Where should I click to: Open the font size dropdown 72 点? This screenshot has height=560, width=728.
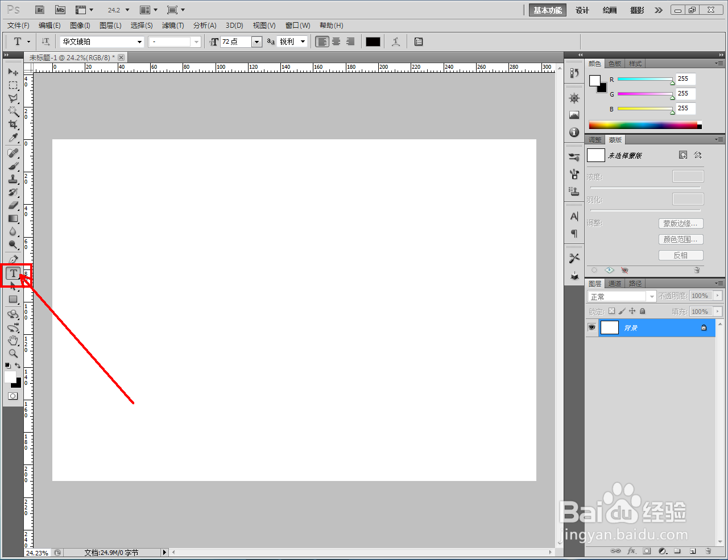tap(257, 42)
